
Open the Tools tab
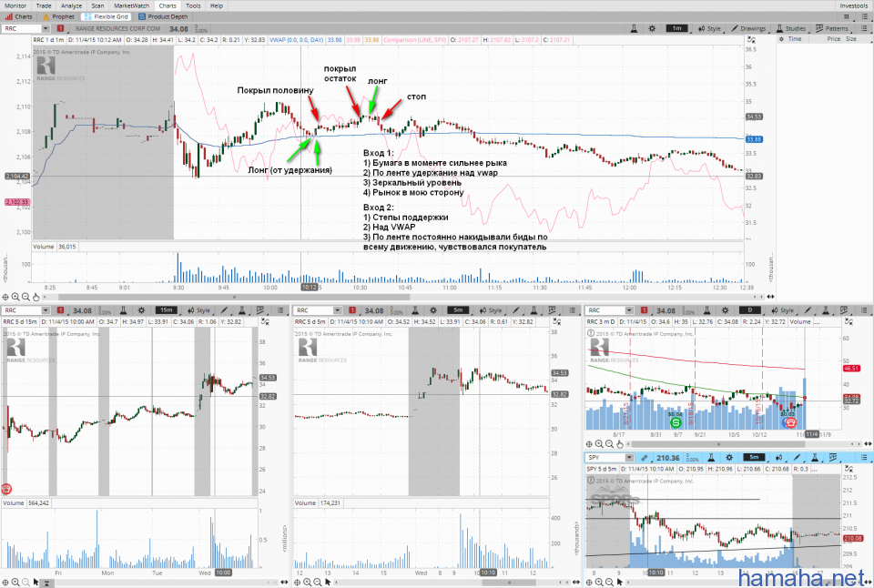pos(193,5)
